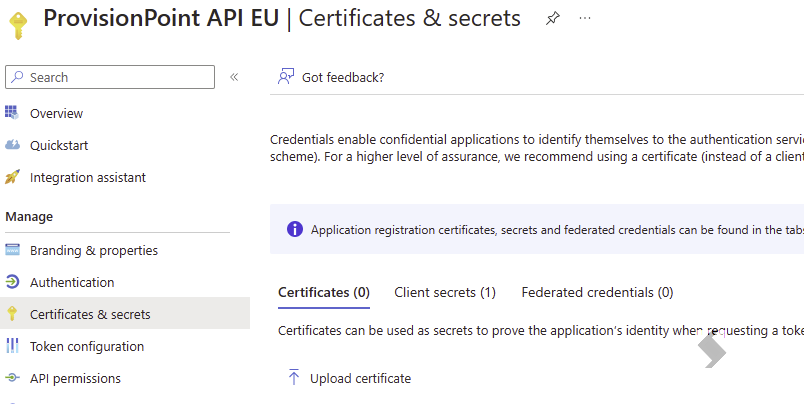Screen dimensions: 804x404
Task: Focus the sidebar Search field
Action: pos(110,77)
